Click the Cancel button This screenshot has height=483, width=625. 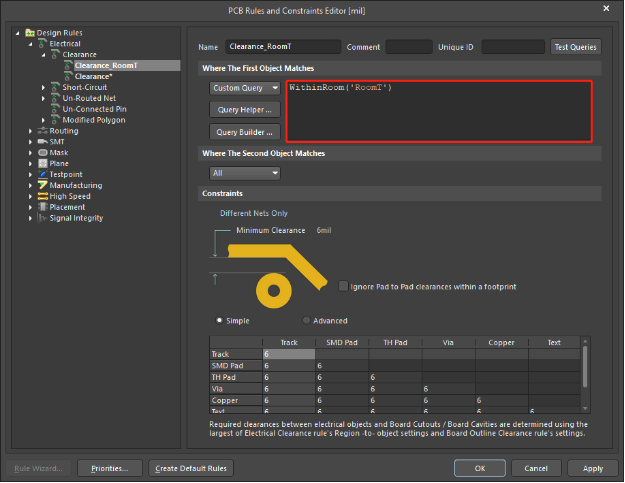pyautogui.click(x=536, y=468)
